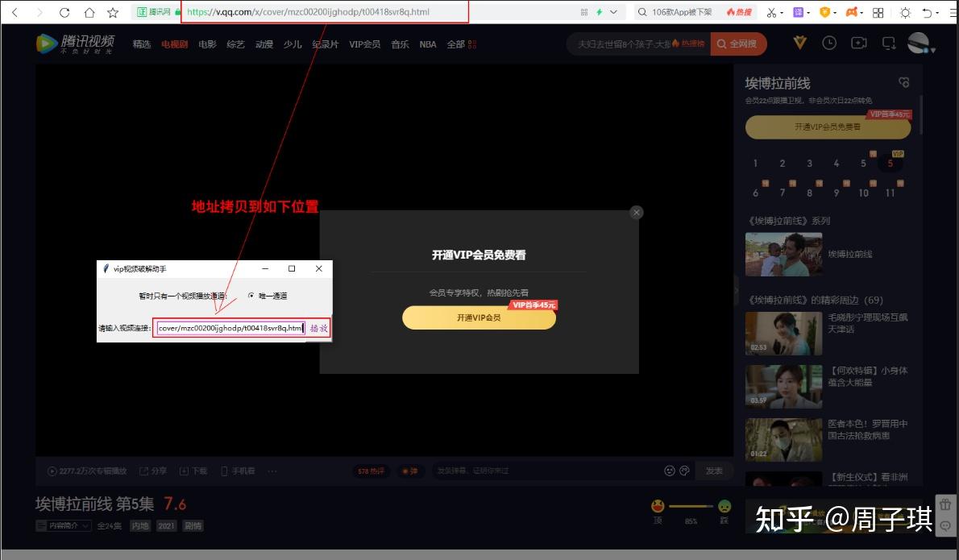959x560 pixels.
Task: Expand the undo arrow dropdown
Action: tap(937, 13)
